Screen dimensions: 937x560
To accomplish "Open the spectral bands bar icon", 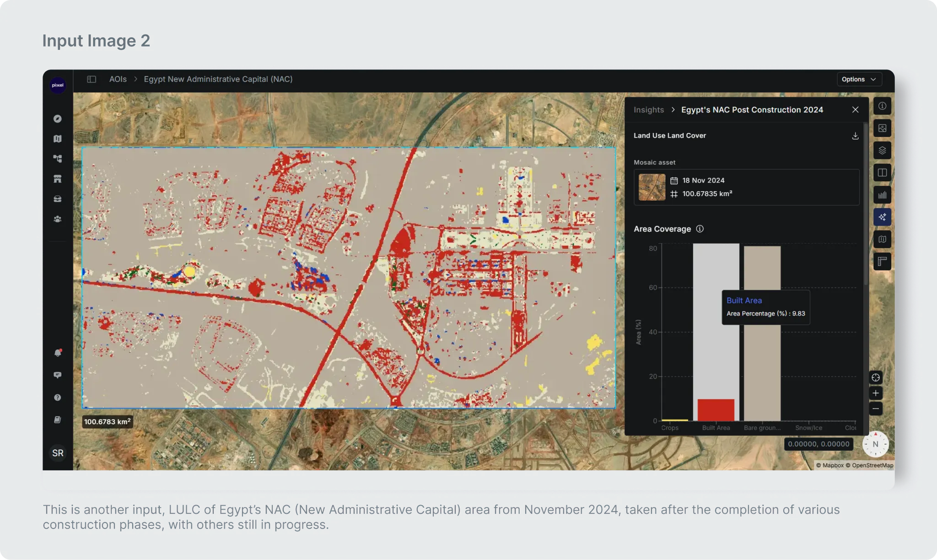I will click(x=882, y=195).
